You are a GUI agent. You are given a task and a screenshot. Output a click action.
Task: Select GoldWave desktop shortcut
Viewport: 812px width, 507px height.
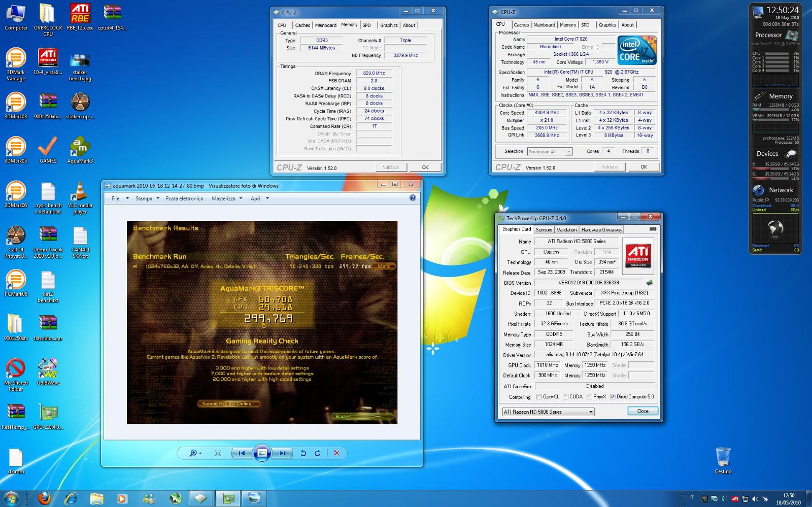tap(48, 371)
